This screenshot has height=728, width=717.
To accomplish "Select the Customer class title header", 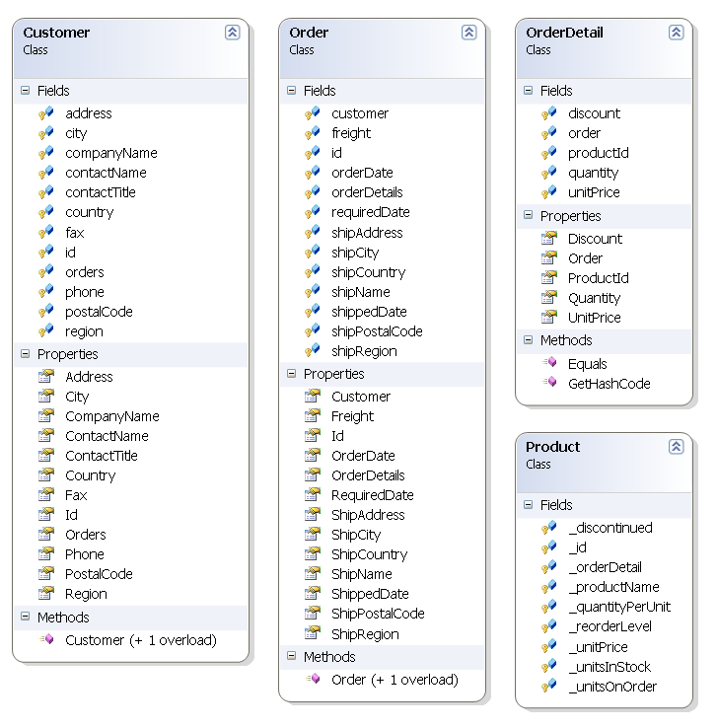I will [x=56, y=33].
